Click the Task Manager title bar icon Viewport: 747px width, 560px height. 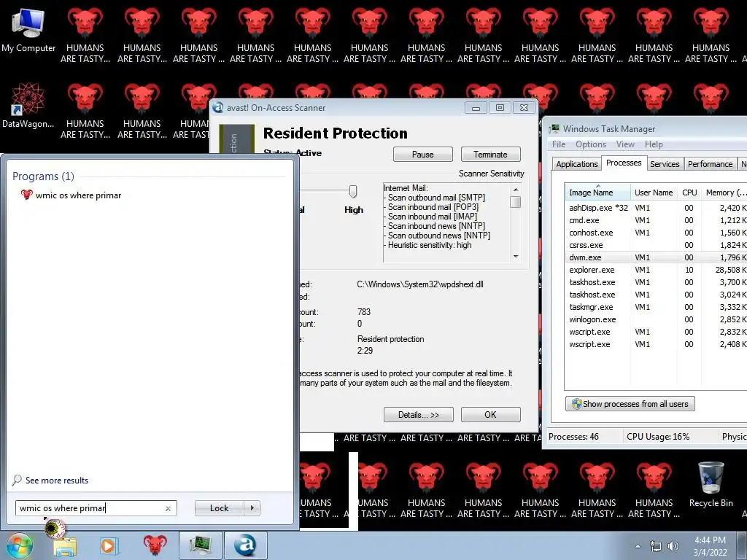pos(554,129)
